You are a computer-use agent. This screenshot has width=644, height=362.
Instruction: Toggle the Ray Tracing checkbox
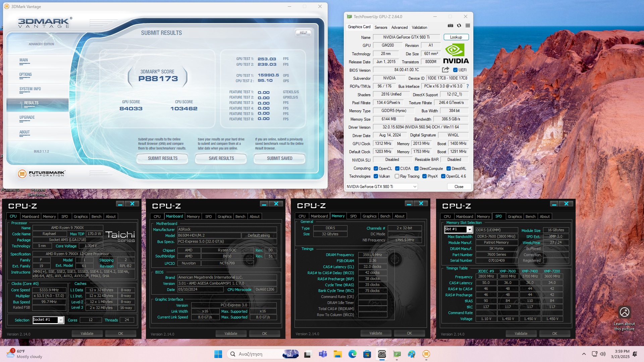point(397,176)
